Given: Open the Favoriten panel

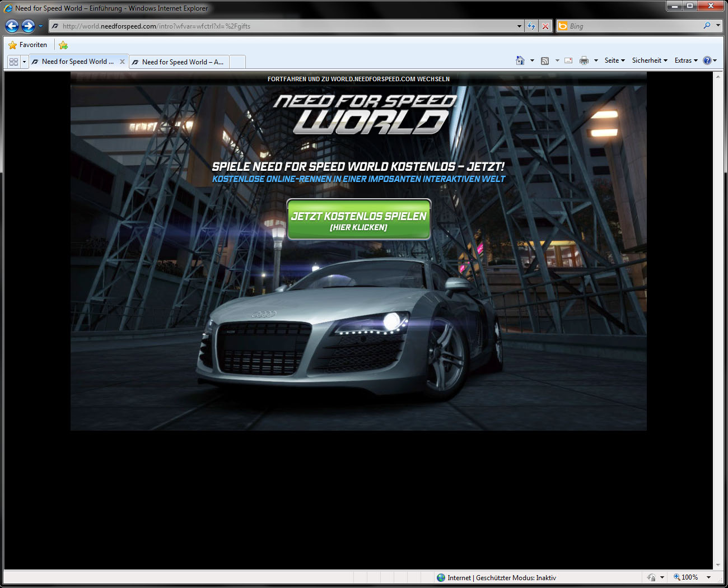Looking at the screenshot, I should pos(28,45).
